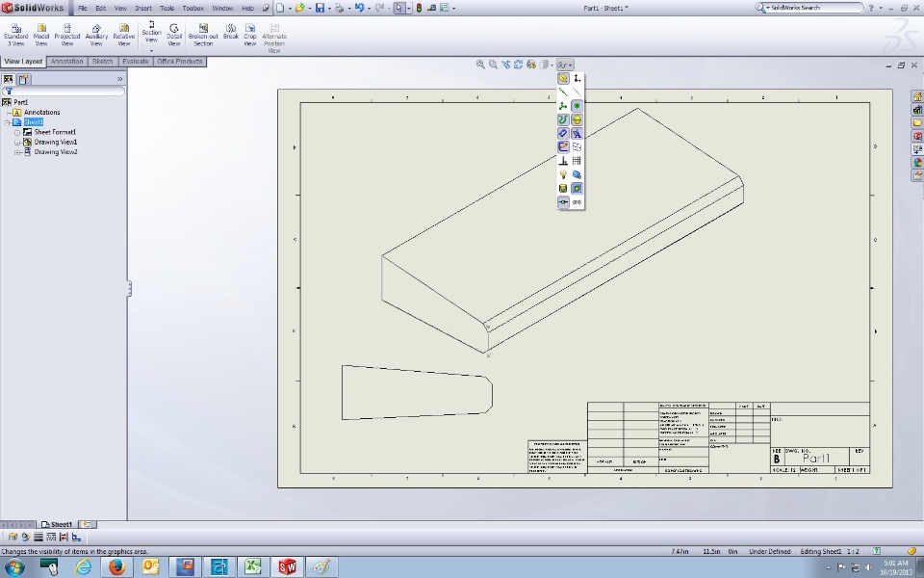Switch to the FeatureManager design tree tab
Screen dimensions: 924x578
[9, 79]
